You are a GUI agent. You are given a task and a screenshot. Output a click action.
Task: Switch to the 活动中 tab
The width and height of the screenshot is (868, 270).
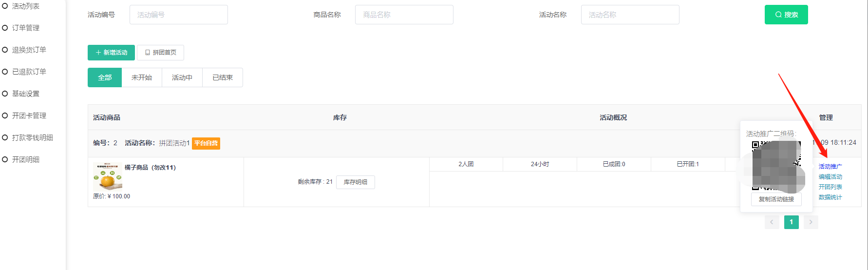[182, 77]
